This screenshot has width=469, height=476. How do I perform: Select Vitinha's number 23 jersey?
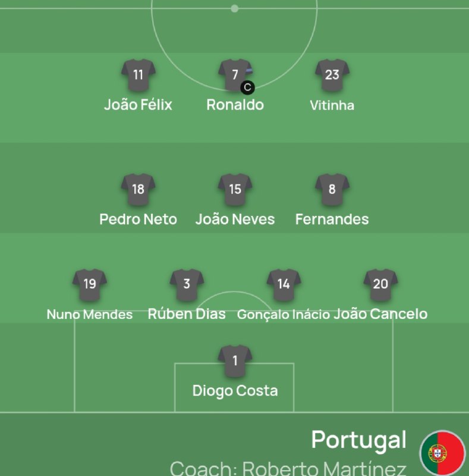click(x=332, y=76)
